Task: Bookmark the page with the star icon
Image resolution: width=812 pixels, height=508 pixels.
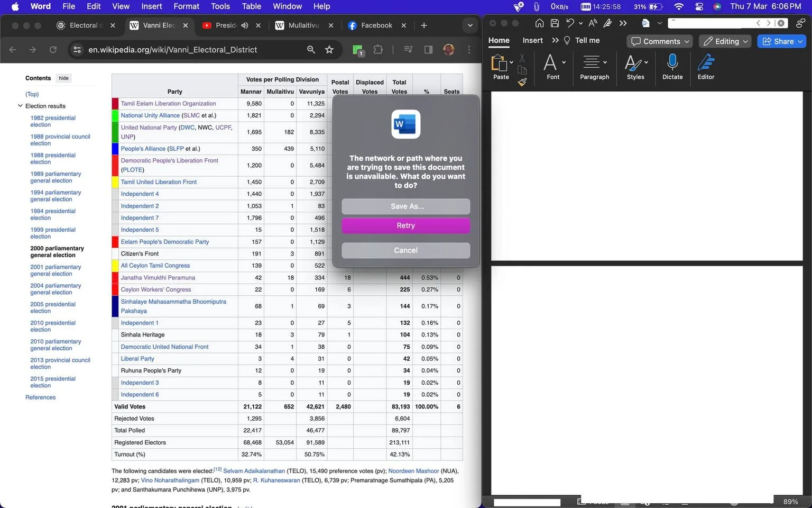Action: tap(329, 50)
